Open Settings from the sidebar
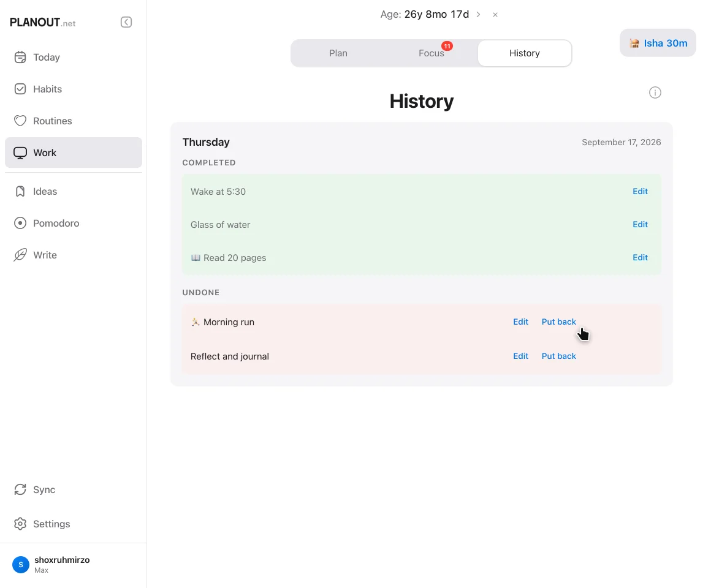Viewport: 711px width, 588px height. click(x=74, y=524)
